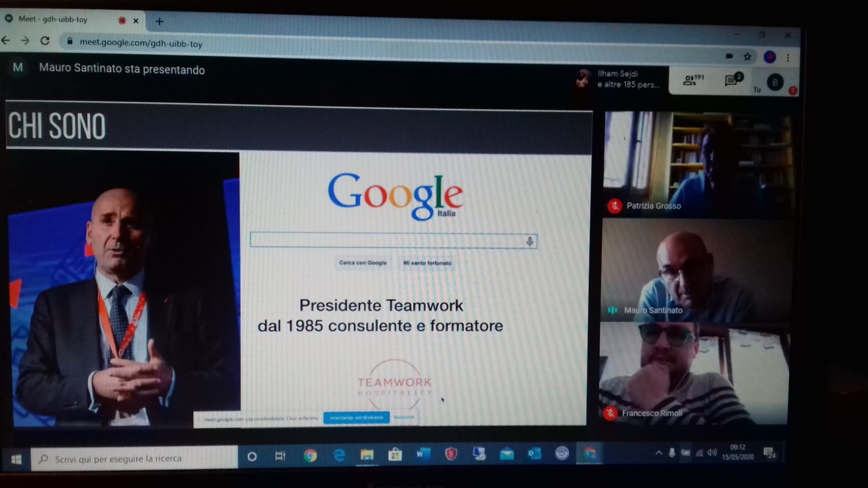Open File Explorer from the taskbar
Image resolution: width=868 pixels, height=488 pixels.
367,455
